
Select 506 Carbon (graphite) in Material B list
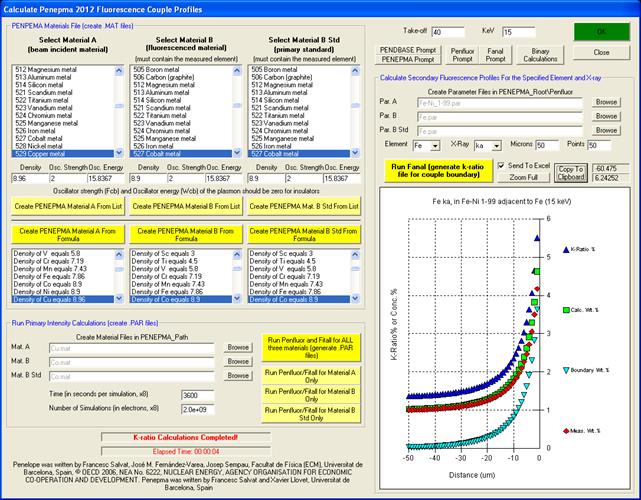181,77
